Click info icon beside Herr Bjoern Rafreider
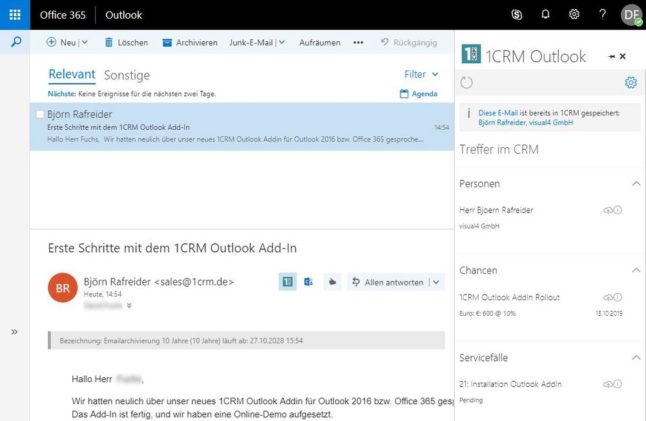Viewport: 646px width, 421px height. 618,210
